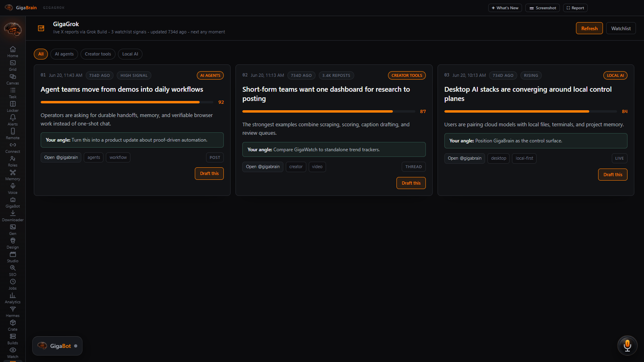This screenshot has height=362, width=644.
Task: Open SEO in sidebar
Action: pos(12,270)
